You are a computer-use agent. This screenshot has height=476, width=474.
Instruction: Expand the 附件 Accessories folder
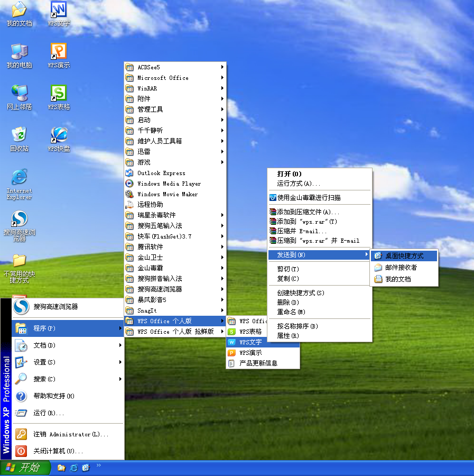click(x=175, y=99)
